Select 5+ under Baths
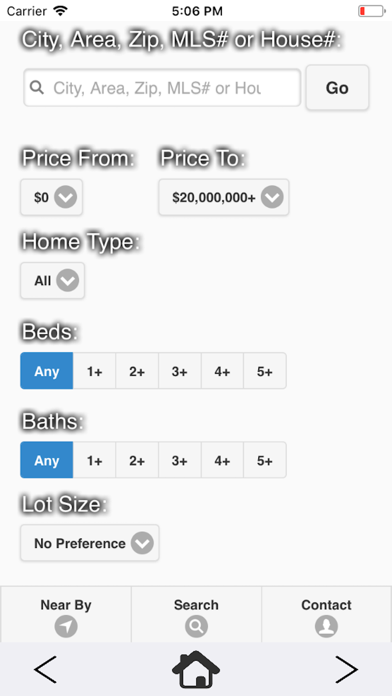 pos(265,460)
